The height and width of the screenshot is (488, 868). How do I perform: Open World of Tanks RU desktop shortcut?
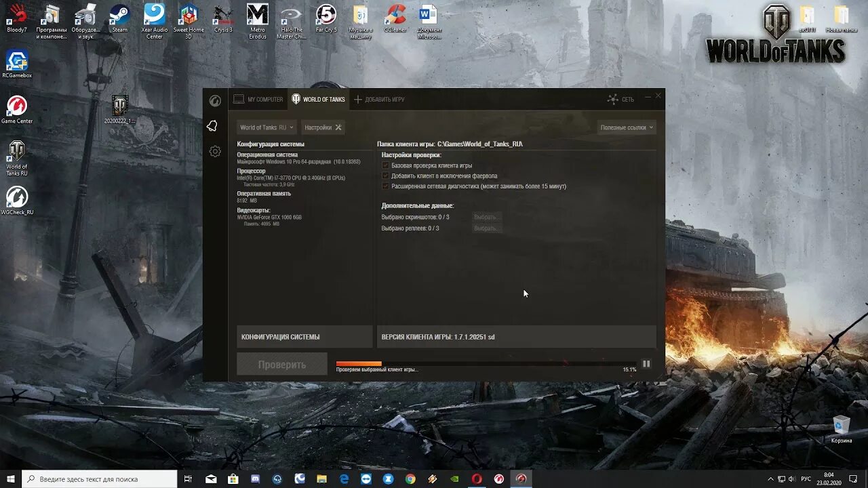pos(17,159)
